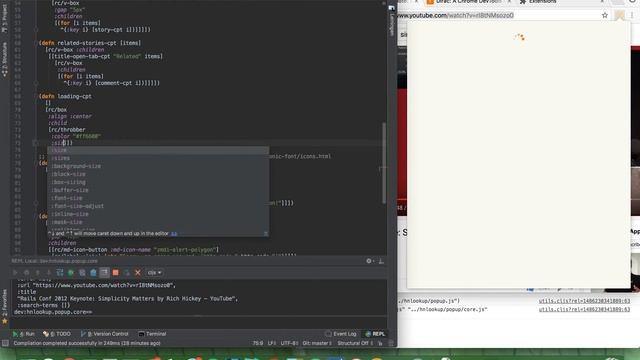Hide the REPL tool window
The width and height of the screenshot is (640, 360).
click(x=381, y=261)
